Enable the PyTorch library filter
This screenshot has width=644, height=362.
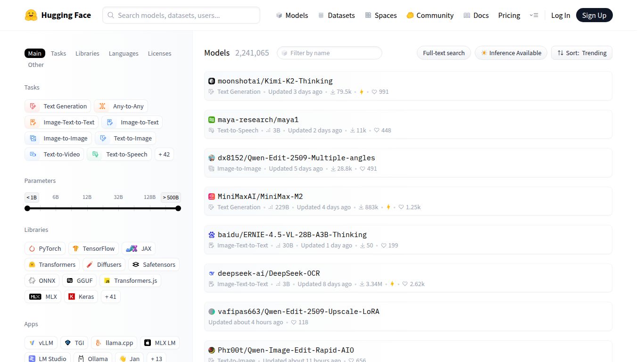[45, 248]
